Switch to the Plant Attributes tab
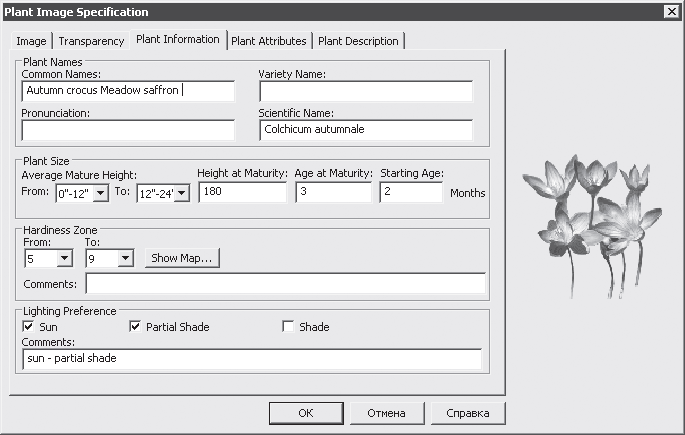This screenshot has height=435, width=685. tap(268, 41)
